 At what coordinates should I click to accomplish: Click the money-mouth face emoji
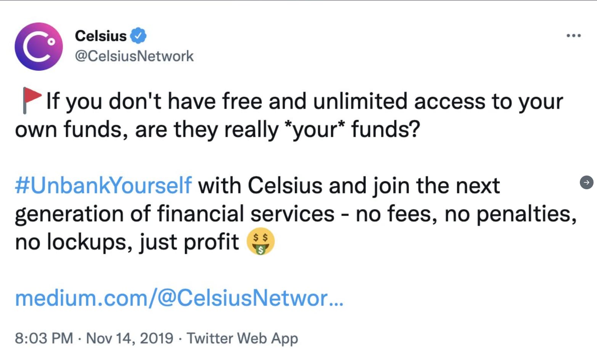pos(261,242)
